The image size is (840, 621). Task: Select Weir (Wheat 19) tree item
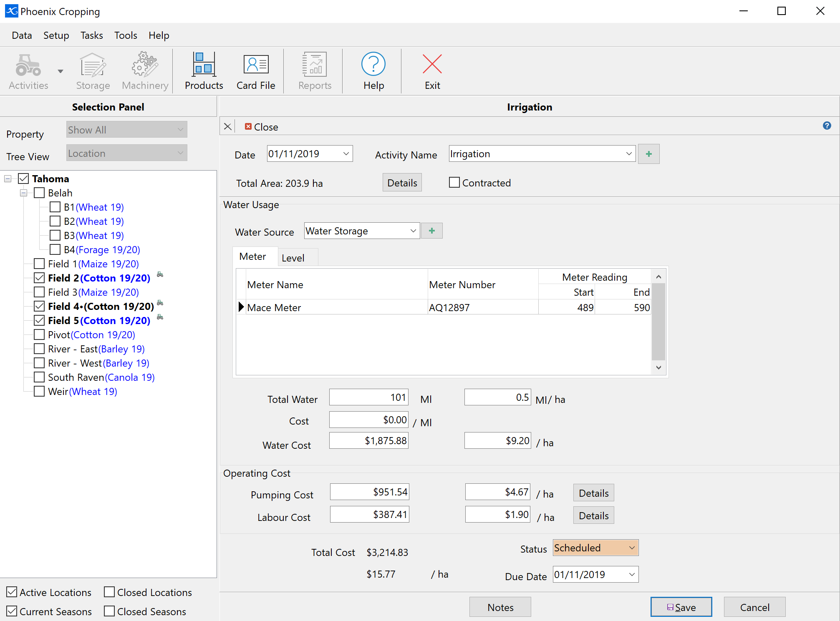point(82,391)
